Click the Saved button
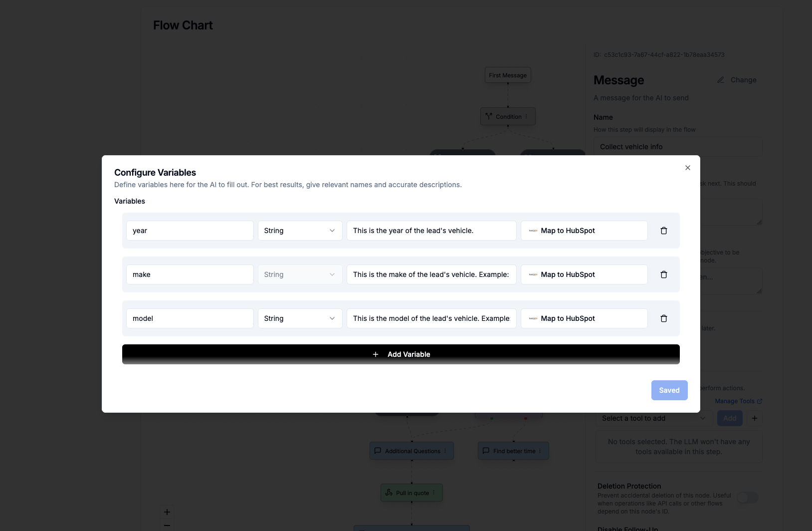The width and height of the screenshot is (812, 531). click(669, 390)
